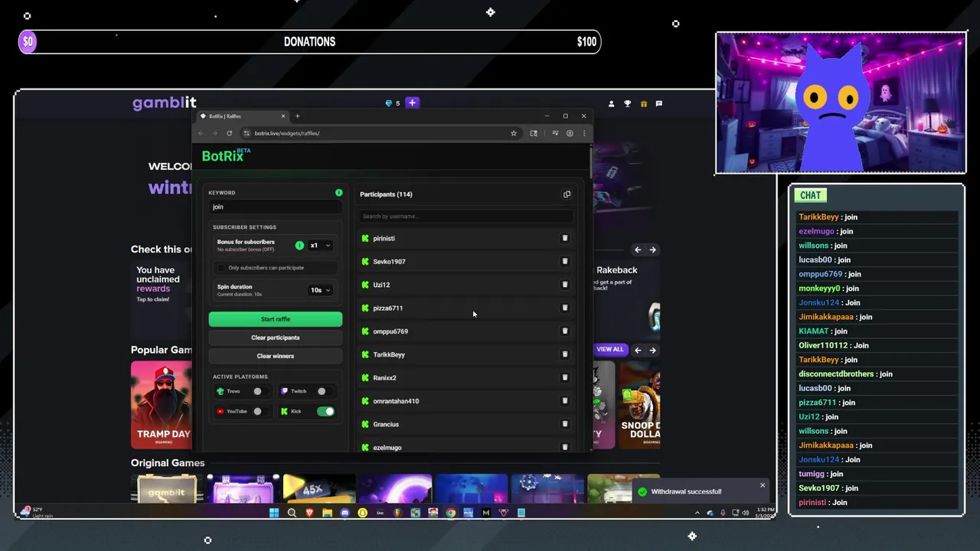Remove Sevko1907 using the trash icon

pyautogui.click(x=565, y=261)
